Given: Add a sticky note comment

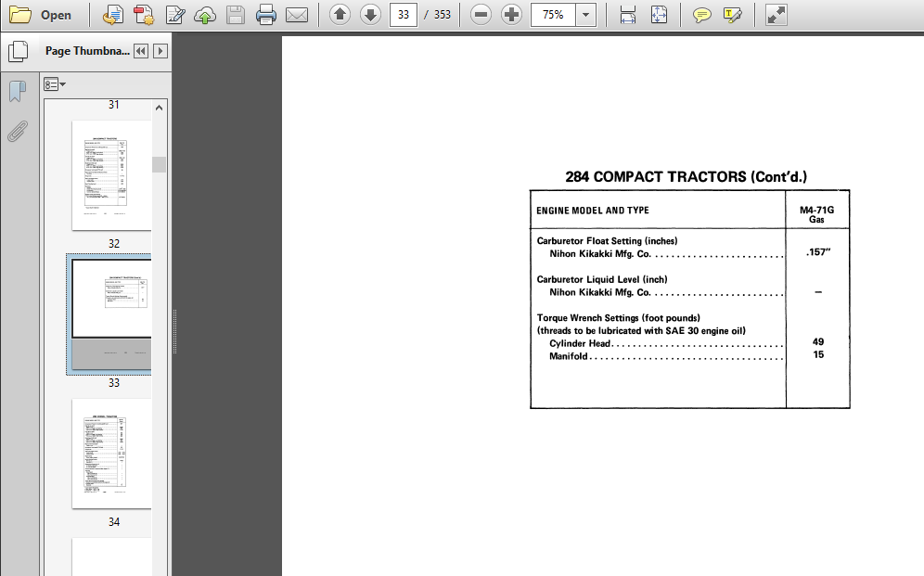Looking at the screenshot, I should click(x=701, y=15).
